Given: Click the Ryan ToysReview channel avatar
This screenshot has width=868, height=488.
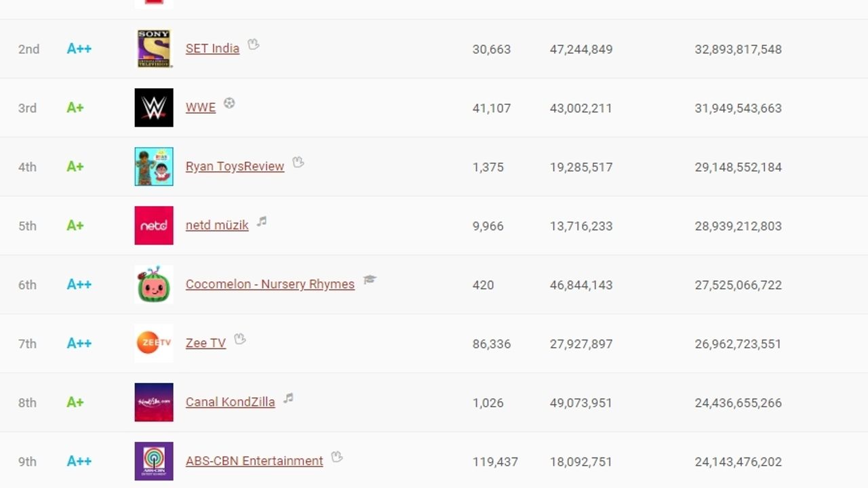Looking at the screenshot, I should click(153, 166).
